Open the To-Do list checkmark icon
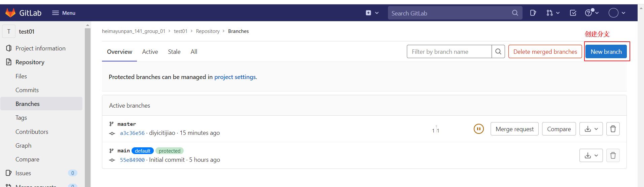Screen dimensions: 644x187 click(x=573, y=13)
